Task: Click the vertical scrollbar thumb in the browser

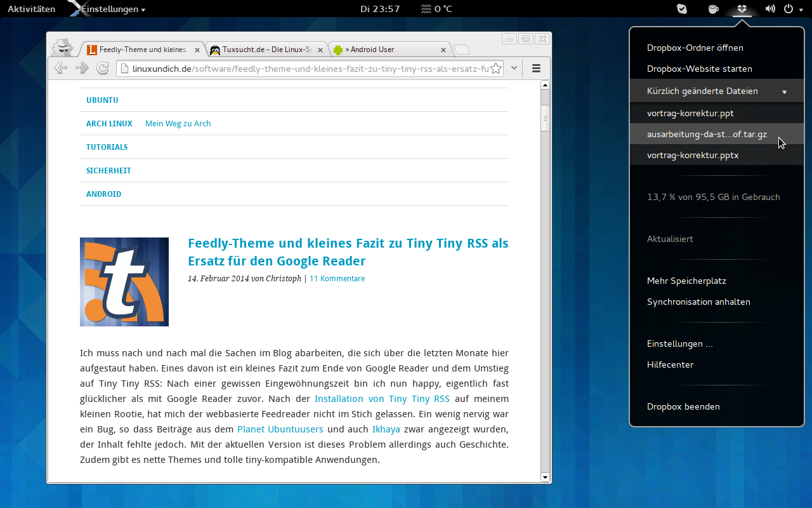Action: pyautogui.click(x=544, y=118)
